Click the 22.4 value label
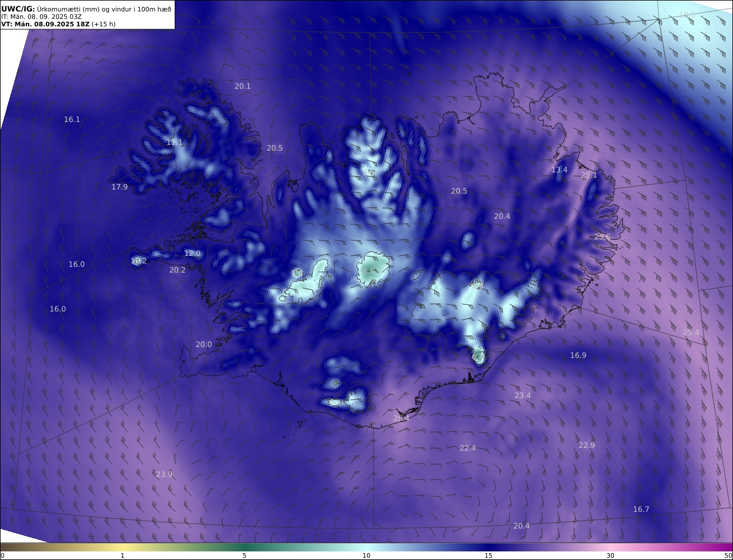The width and height of the screenshot is (733, 560). (x=468, y=448)
